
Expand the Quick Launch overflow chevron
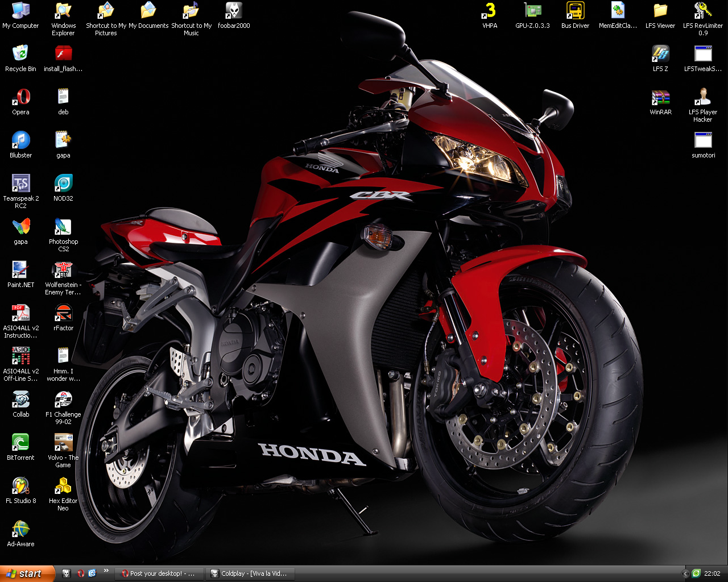[106, 571]
